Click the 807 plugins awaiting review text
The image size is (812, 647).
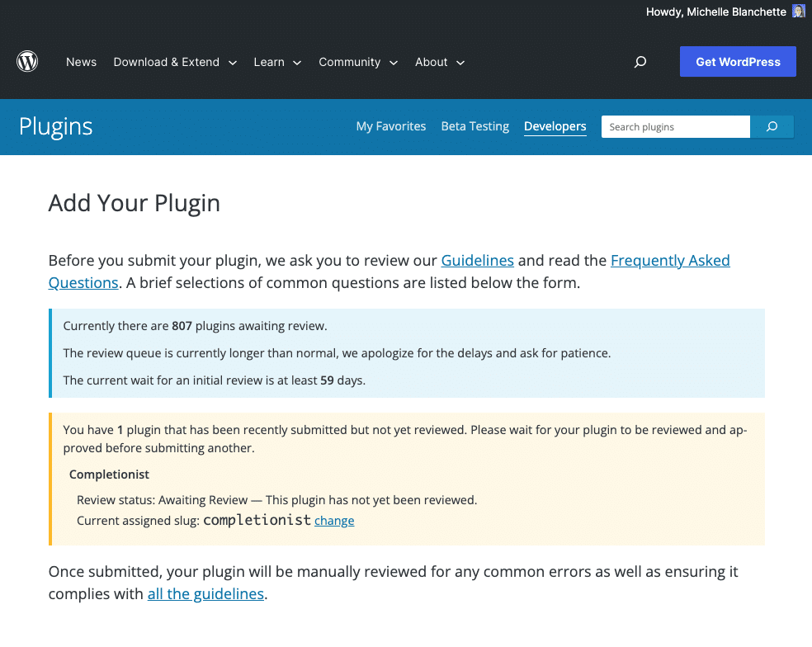coord(196,326)
